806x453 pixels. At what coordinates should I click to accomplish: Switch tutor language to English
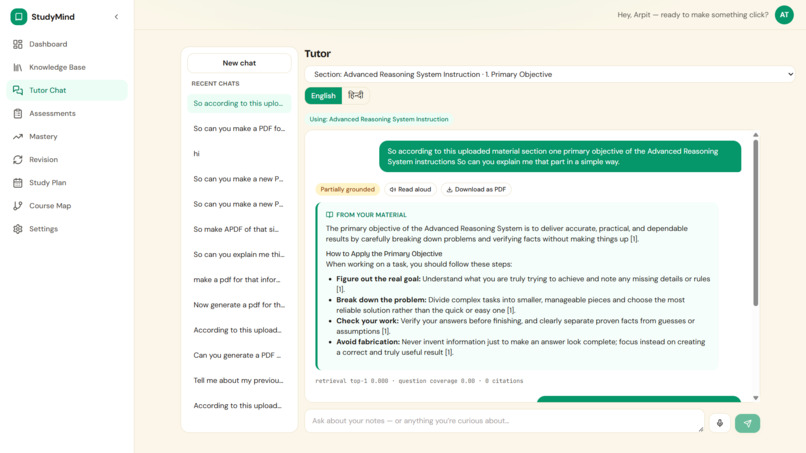pyautogui.click(x=323, y=96)
